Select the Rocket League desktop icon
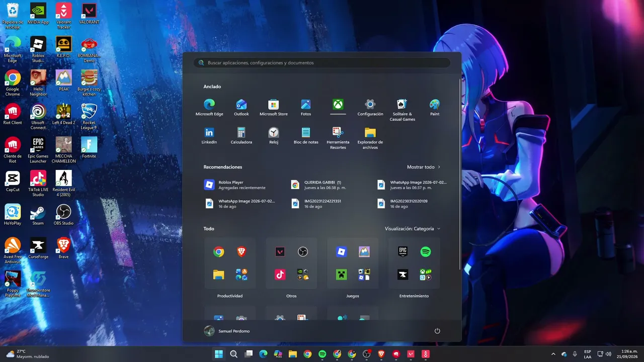The image size is (644, 362). click(89, 117)
